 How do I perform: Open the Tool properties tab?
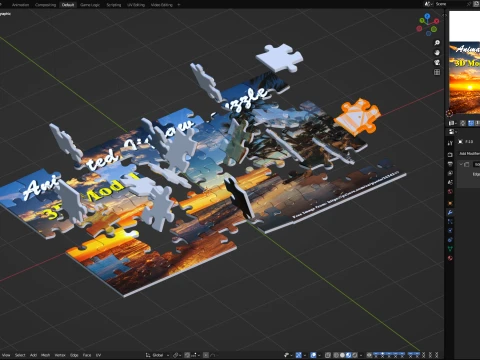point(450,143)
